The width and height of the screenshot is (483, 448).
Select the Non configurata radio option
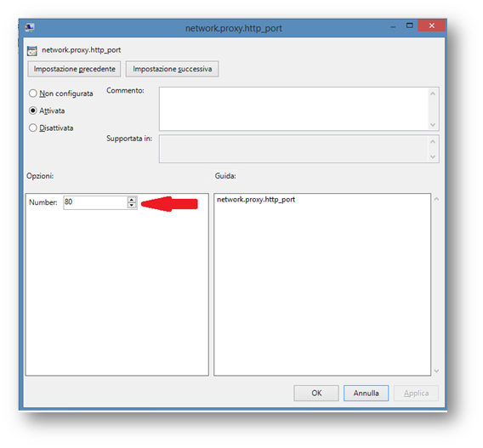tap(33, 94)
